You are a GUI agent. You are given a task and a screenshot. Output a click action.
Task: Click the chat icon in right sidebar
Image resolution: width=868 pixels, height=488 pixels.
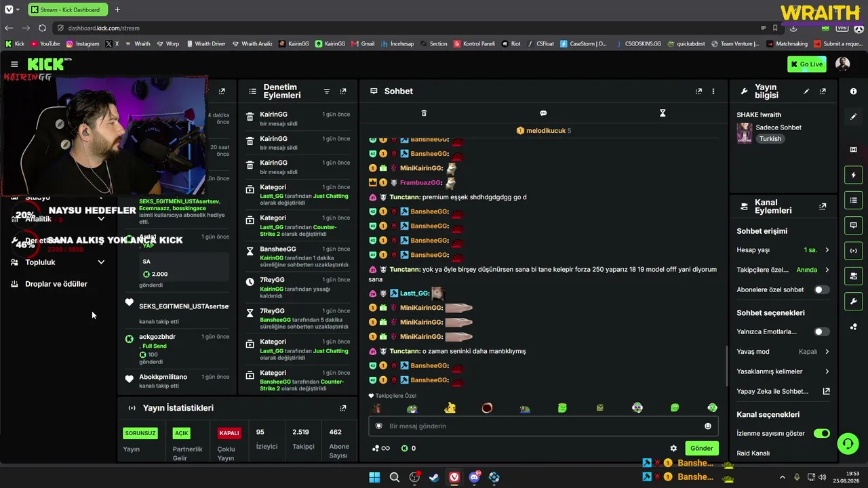coord(853,225)
